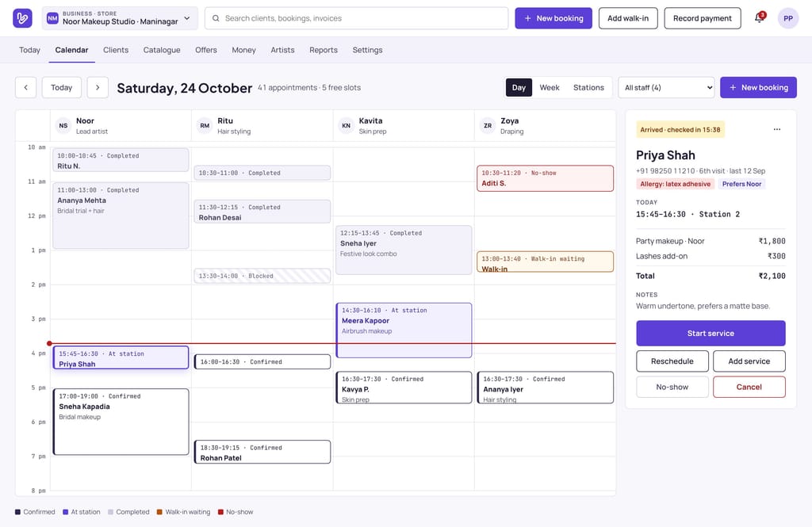Open the PP profile avatar menu
Viewport: 812px width, 527px height.
[787, 18]
